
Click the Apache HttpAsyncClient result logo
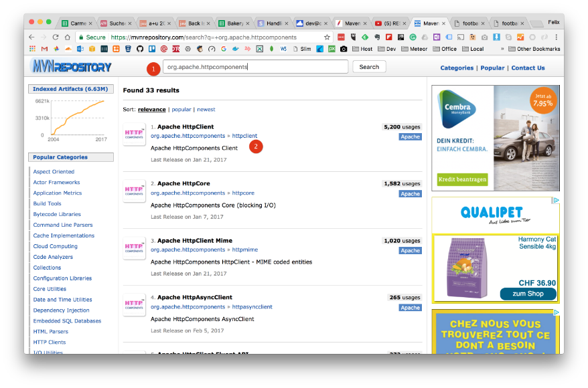pyautogui.click(x=134, y=304)
